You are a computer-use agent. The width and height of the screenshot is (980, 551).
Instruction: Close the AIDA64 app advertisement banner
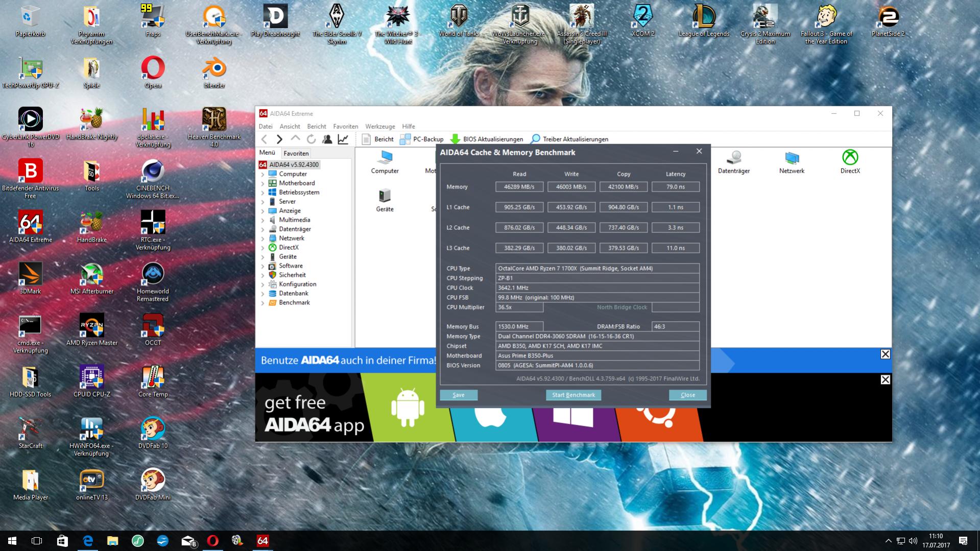coord(886,380)
